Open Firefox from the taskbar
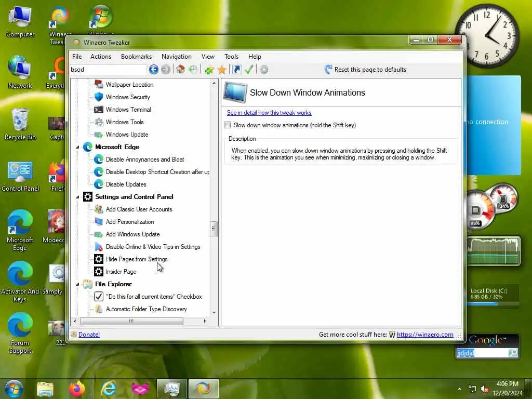The height and width of the screenshot is (399, 532). click(x=77, y=389)
